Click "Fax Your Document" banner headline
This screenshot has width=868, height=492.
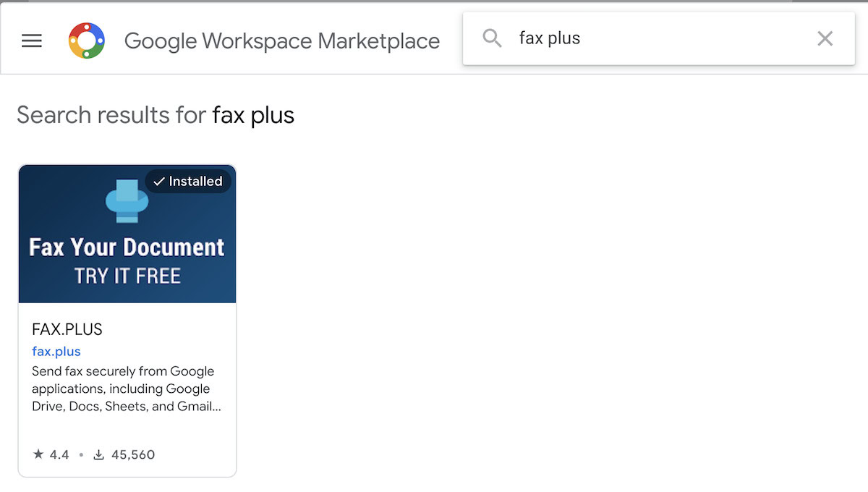pyautogui.click(x=127, y=247)
